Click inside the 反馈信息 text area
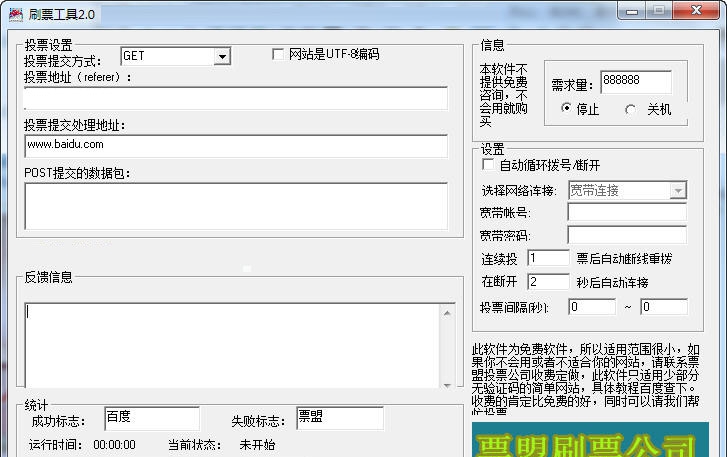Viewport: 727px width, 457px height. (x=232, y=345)
